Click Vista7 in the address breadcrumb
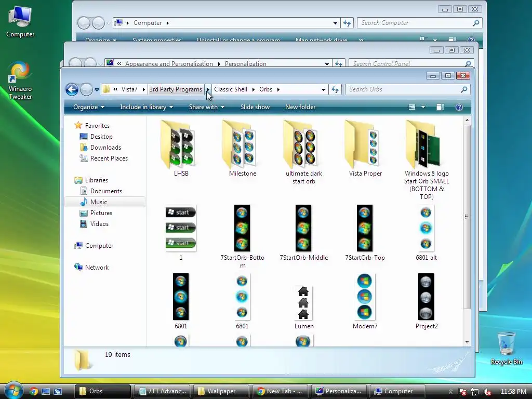This screenshot has width=532, height=399. pos(129,89)
